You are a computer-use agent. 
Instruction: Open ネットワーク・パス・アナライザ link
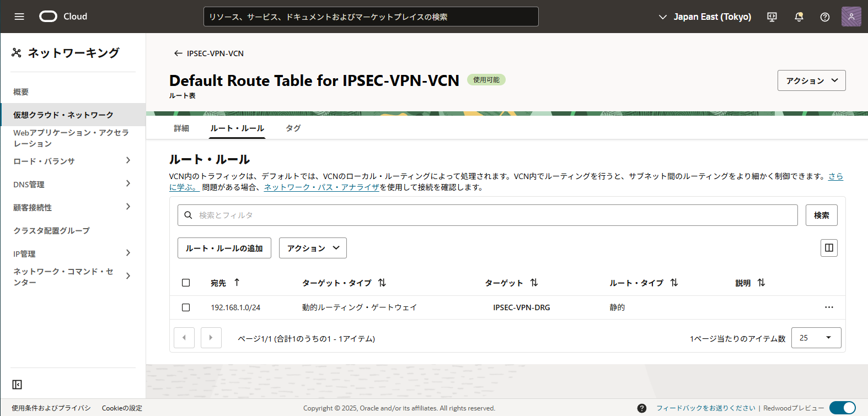tap(322, 187)
